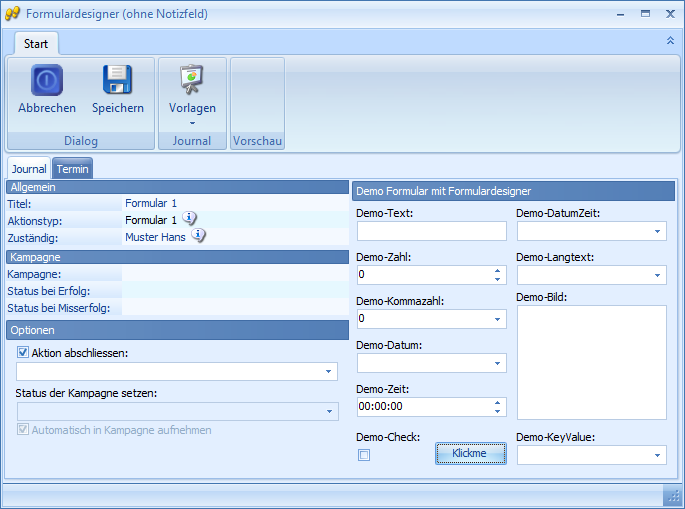Check the Demo-Check checkbox
The height and width of the screenshot is (509, 685).
[x=364, y=455]
